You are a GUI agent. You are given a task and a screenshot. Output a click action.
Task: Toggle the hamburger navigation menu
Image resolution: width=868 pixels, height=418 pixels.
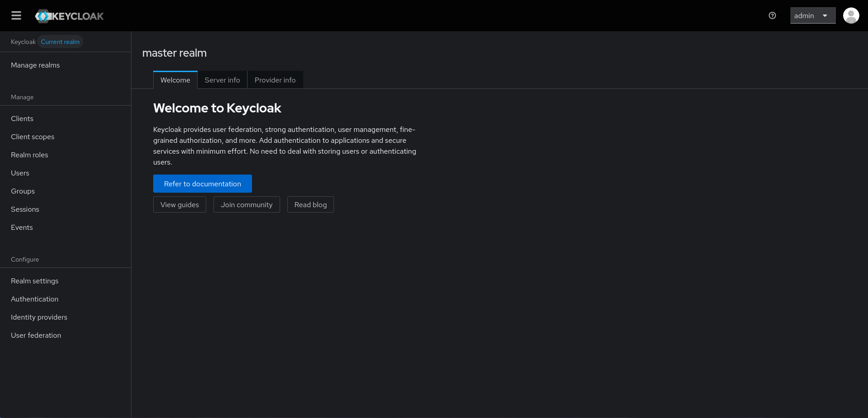tap(16, 16)
